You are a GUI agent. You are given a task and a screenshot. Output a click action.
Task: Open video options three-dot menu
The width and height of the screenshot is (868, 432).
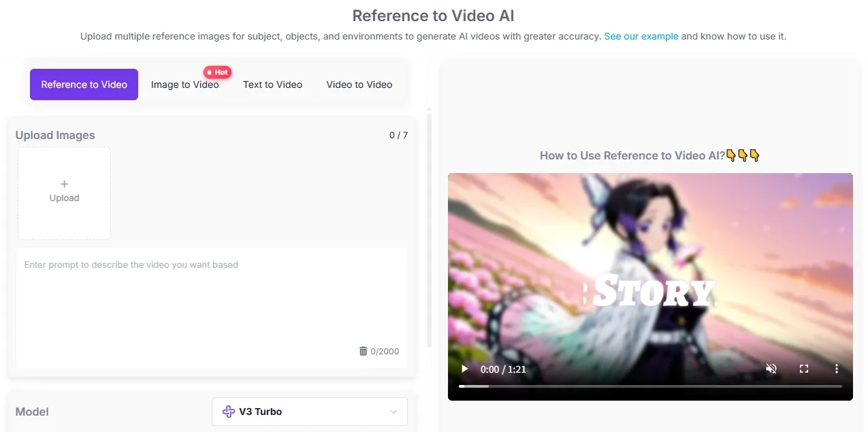(x=837, y=369)
